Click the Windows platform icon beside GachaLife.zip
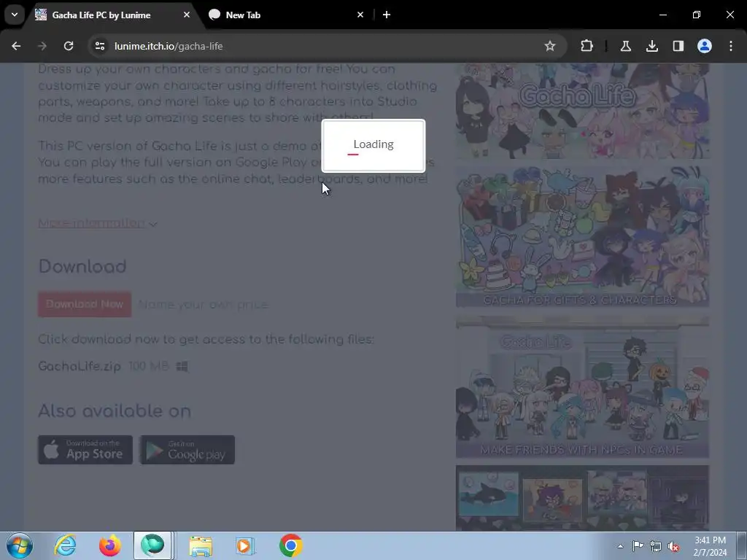 pyautogui.click(x=182, y=366)
